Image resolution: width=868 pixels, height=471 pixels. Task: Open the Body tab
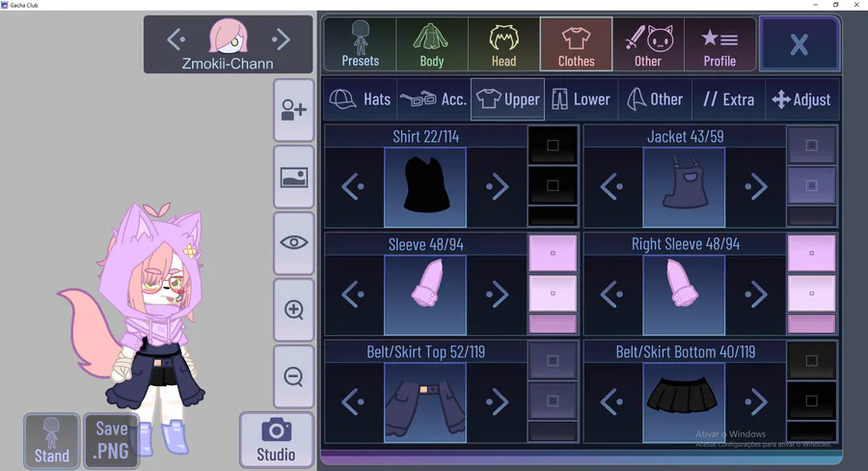click(432, 44)
